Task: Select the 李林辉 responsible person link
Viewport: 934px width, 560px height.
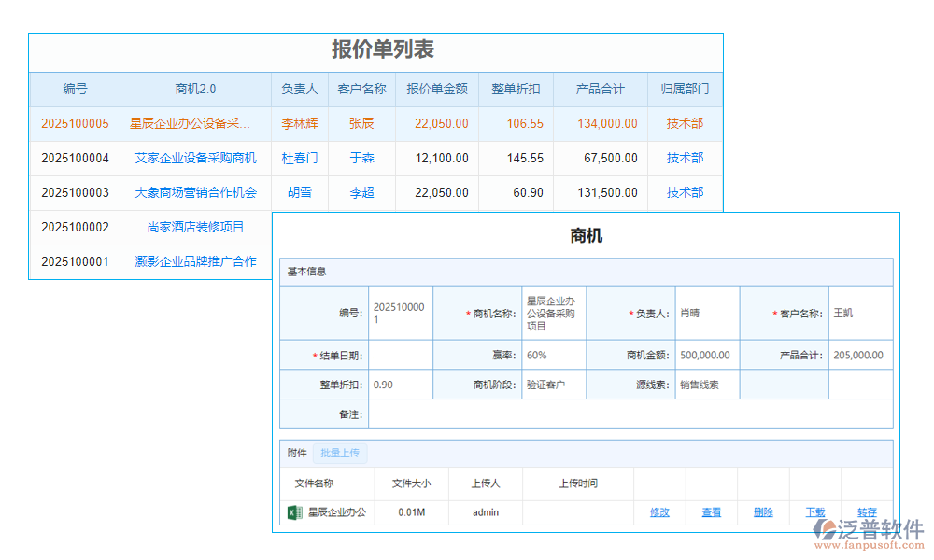Action: point(300,123)
